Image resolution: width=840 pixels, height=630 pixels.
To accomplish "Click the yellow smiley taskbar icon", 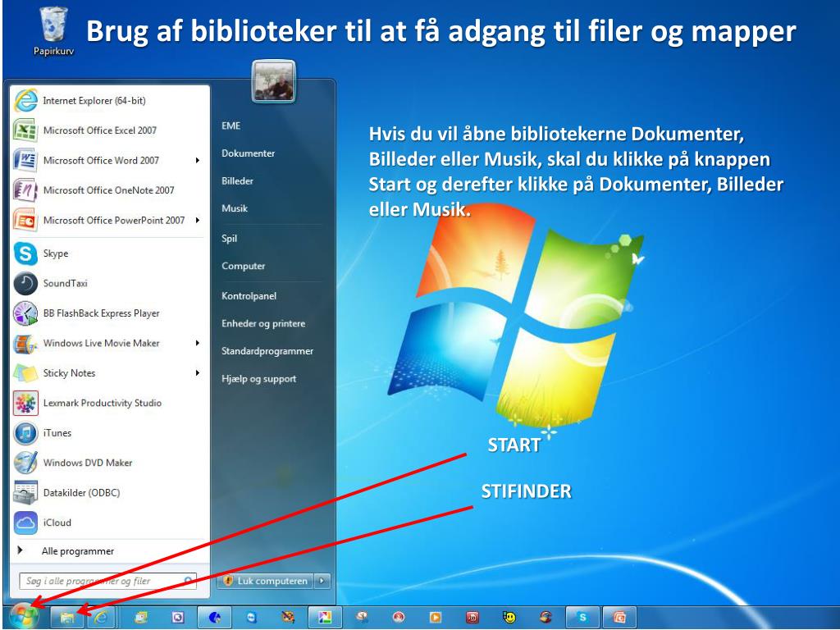I will pos(509,618).
